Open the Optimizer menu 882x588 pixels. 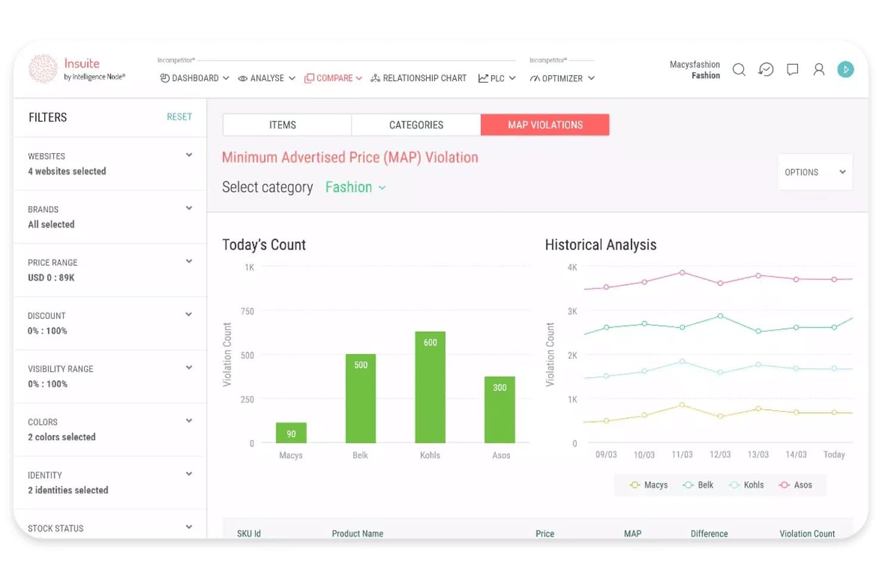tap(562, 78)
